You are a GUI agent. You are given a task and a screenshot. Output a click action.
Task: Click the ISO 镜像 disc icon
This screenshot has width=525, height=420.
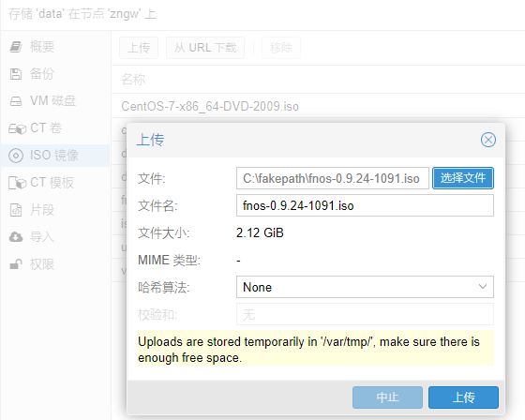pyautogui.click(x=16, y=156)
